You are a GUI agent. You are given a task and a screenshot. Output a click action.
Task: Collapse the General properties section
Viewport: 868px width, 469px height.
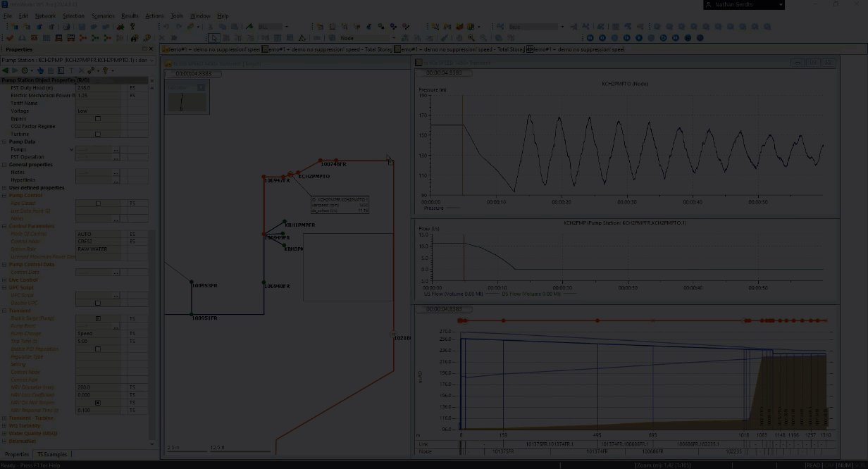click(4, 165)
